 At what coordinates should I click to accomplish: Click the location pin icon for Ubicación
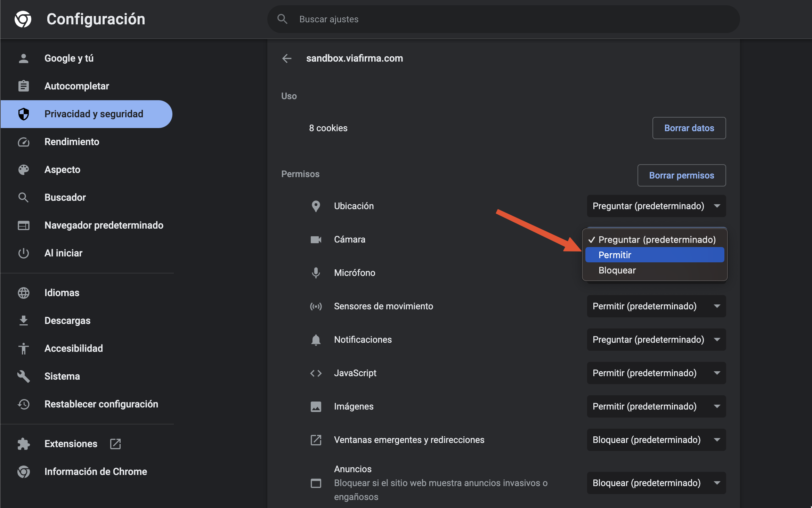pyautogui.click(x=316, y=206)
